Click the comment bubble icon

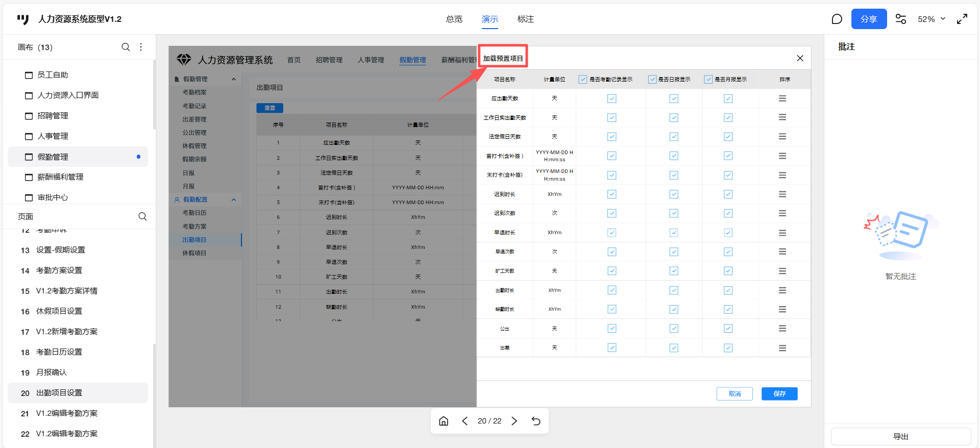837,19
